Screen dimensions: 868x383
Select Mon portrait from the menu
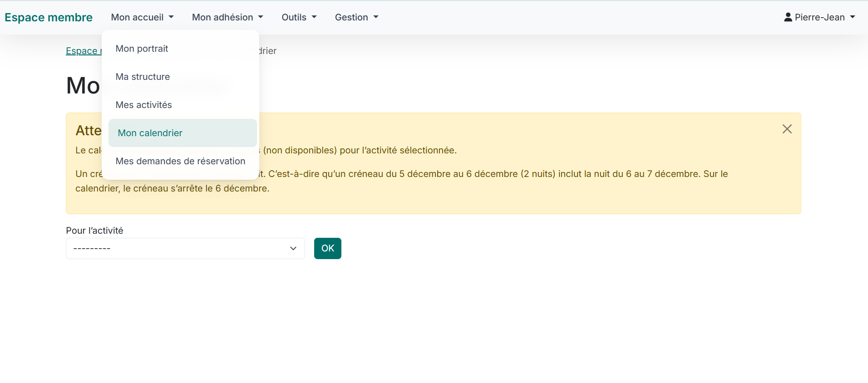tap(142, 49)
